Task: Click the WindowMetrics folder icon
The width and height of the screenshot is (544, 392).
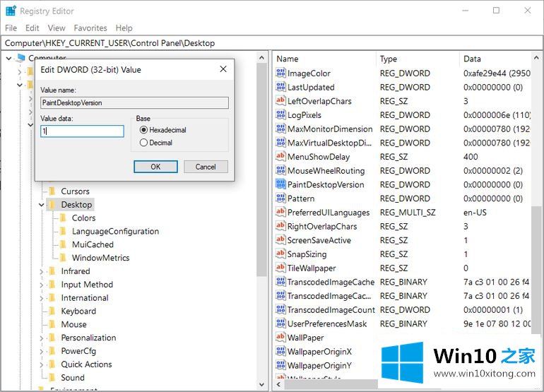Action: 64,258
